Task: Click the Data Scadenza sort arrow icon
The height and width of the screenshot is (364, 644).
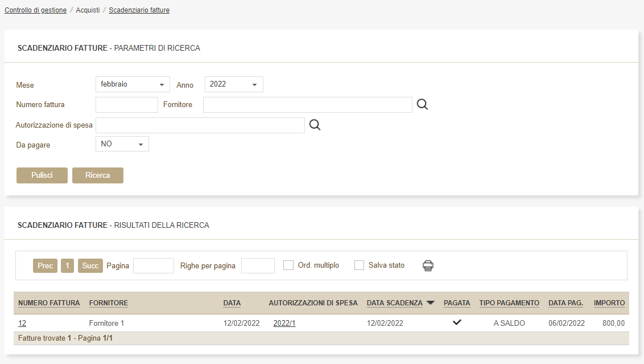Action: [x=430, y=303]
